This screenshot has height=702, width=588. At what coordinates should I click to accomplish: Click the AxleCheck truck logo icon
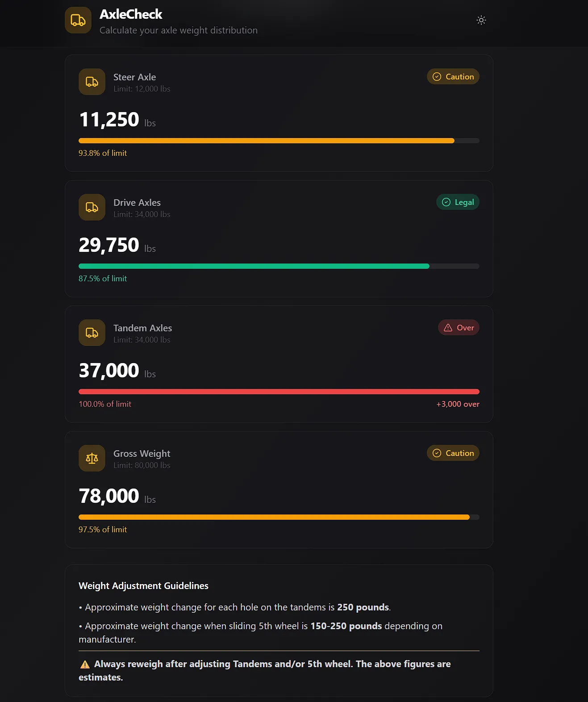tap(78, 20)
